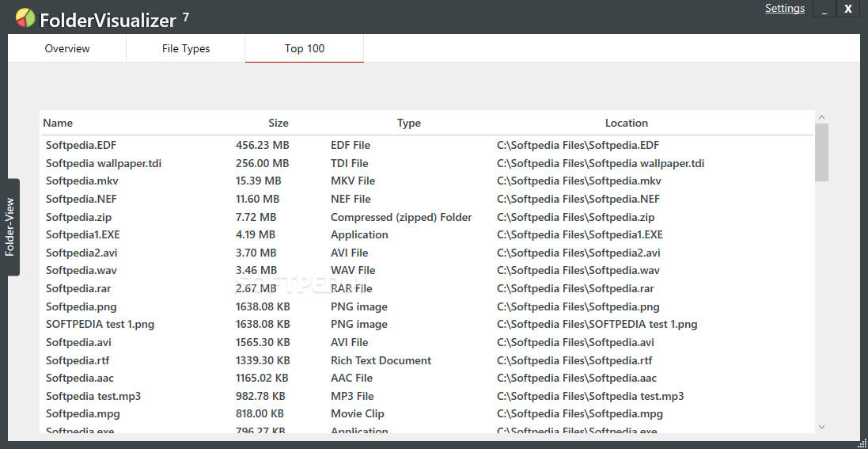The width and height of the screenshot is (868, 449).
Task: Select the Softpedia.rtf file name
Action: (78, 360)
